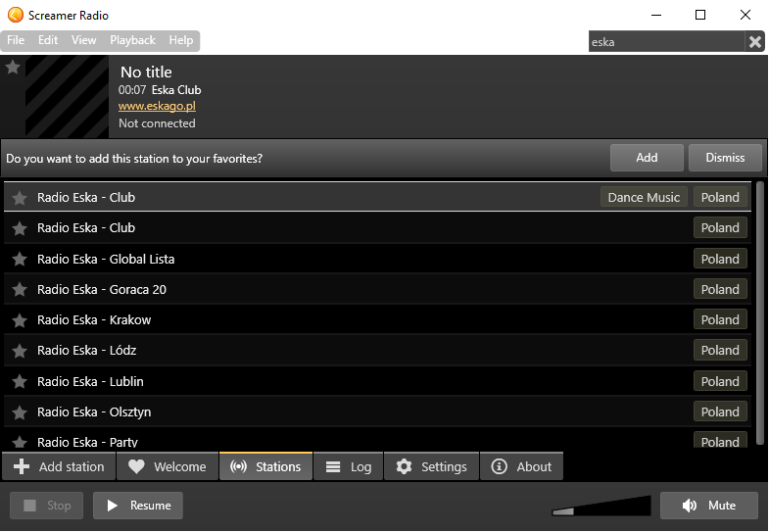
Task: Click inside the eska search field
Action: 666,42
